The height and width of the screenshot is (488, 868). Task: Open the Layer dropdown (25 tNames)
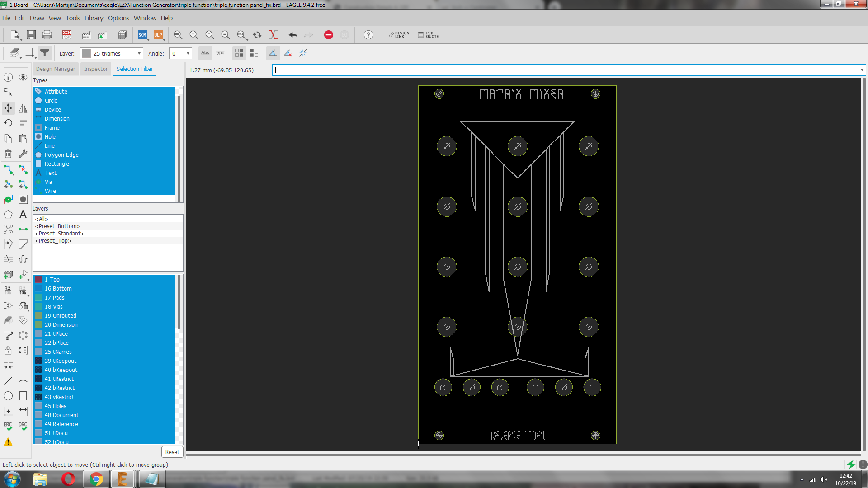click(x=112, y=53)
